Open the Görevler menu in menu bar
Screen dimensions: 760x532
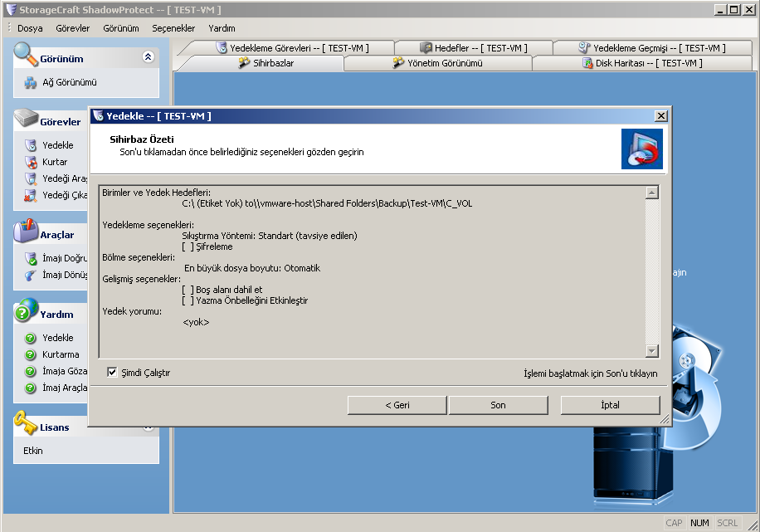point(73,28)
